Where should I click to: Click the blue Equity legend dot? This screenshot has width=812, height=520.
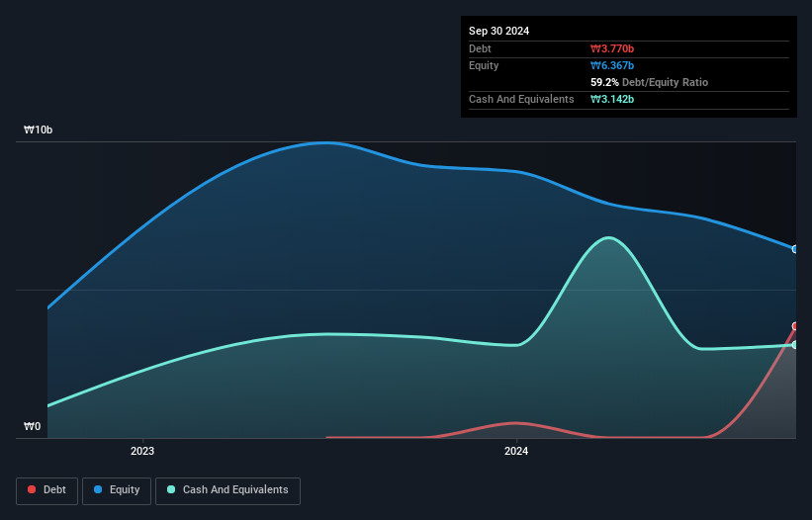click(x=98, y=489)
